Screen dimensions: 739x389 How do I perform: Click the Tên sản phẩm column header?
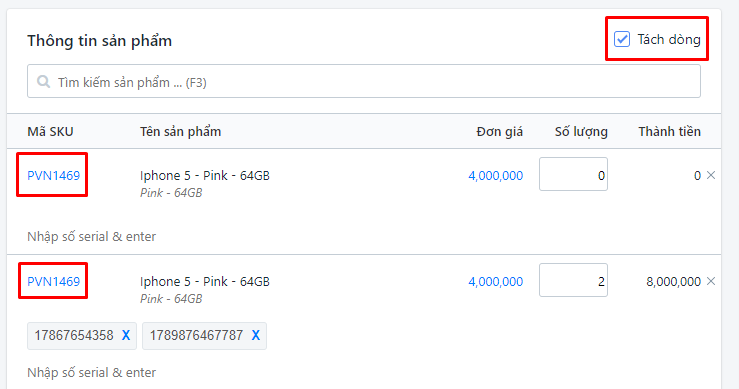tap(181, 132)
